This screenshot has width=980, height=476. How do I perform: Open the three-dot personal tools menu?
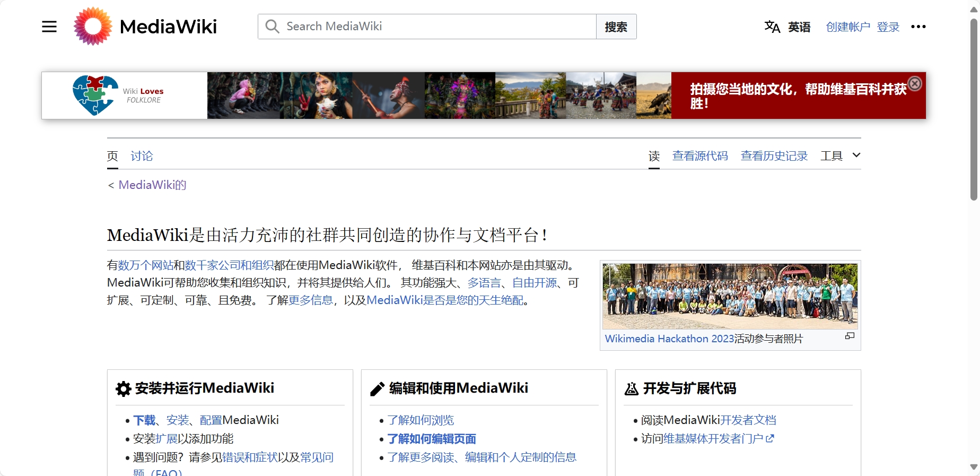(918, 27)
